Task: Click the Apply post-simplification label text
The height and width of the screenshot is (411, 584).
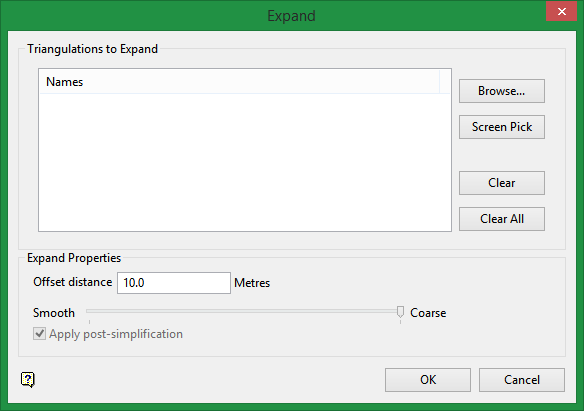Action: pyautogui.click(x=116, y=334)
